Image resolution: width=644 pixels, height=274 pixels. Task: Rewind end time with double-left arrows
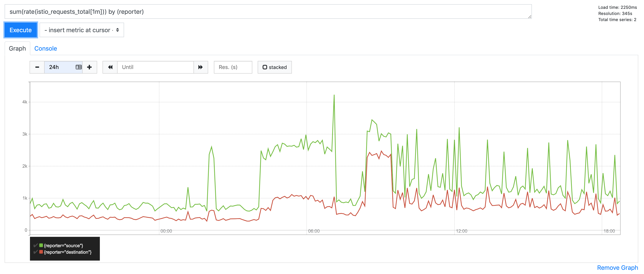click(110, 67)
